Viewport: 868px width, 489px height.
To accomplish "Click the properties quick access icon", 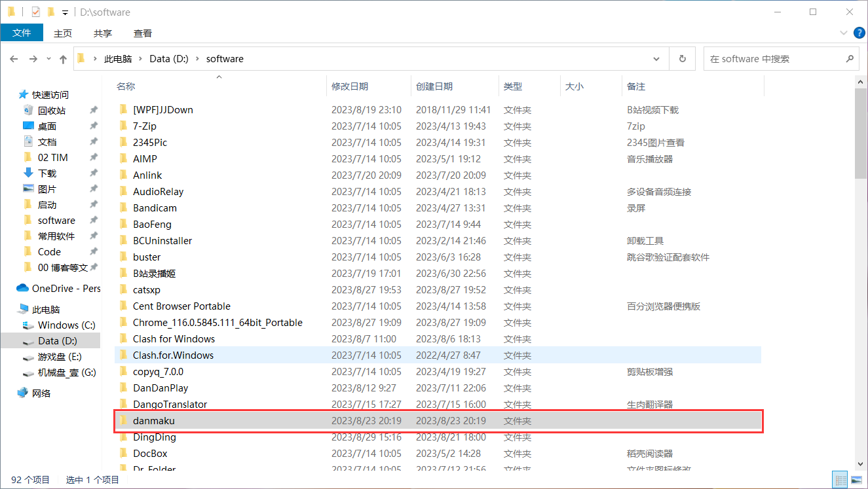I will pos(35,12).
